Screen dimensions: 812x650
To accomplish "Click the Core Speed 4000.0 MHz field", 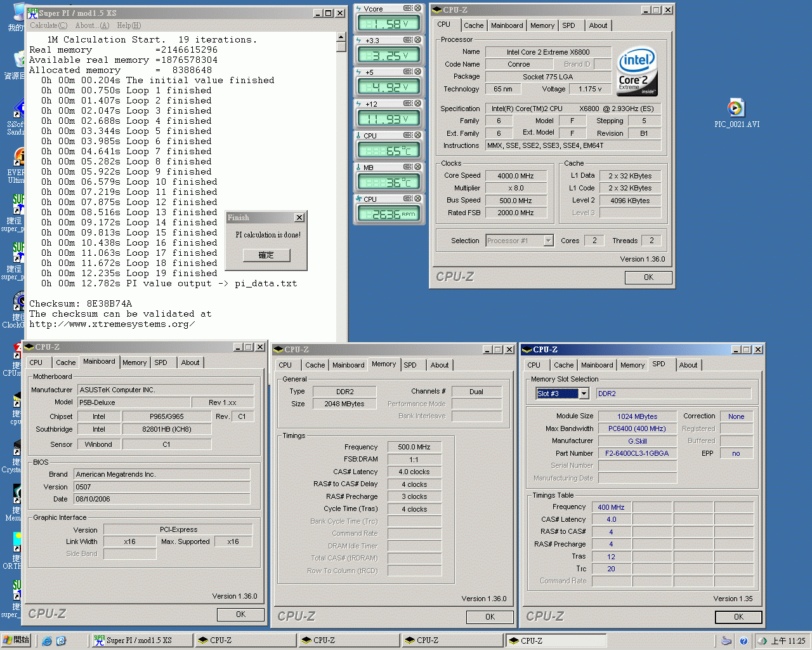I will (x=516, y=176).
